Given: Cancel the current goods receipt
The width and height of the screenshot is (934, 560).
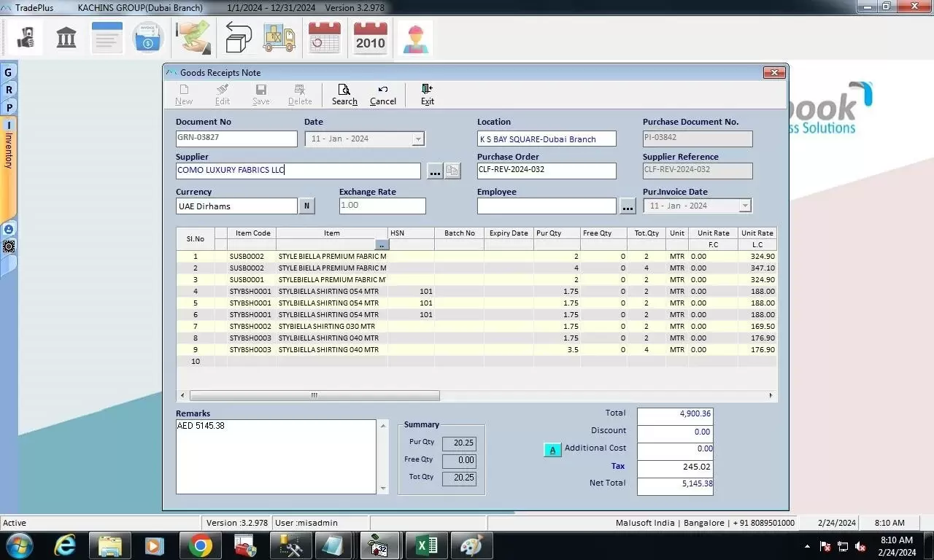Looking at the screenshot, I should coord(383,95).
